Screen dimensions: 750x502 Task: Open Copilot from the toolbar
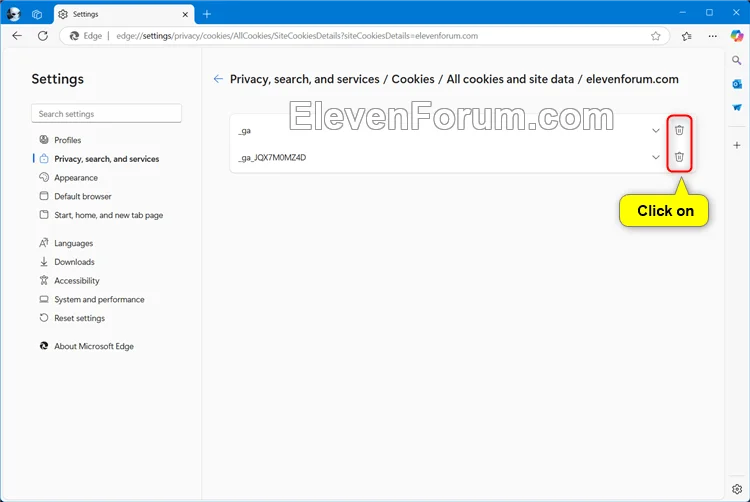(x=737, y=36)
